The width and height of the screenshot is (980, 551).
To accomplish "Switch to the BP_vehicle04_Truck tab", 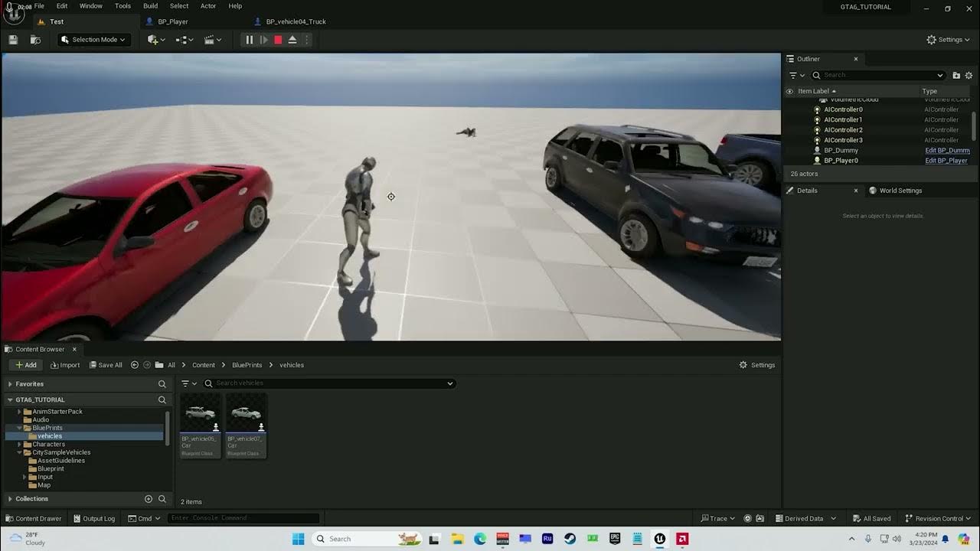I will coord(296,21).
